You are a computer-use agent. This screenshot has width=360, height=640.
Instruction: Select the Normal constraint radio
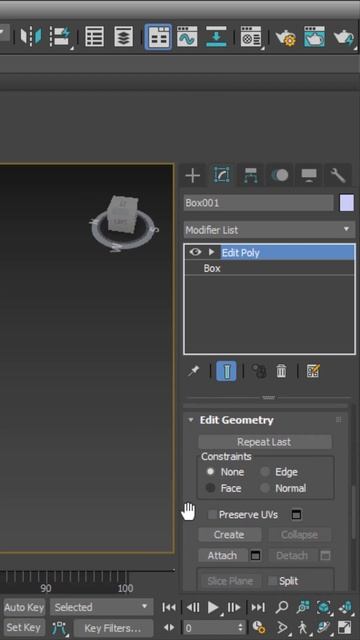tap(265, 488)
